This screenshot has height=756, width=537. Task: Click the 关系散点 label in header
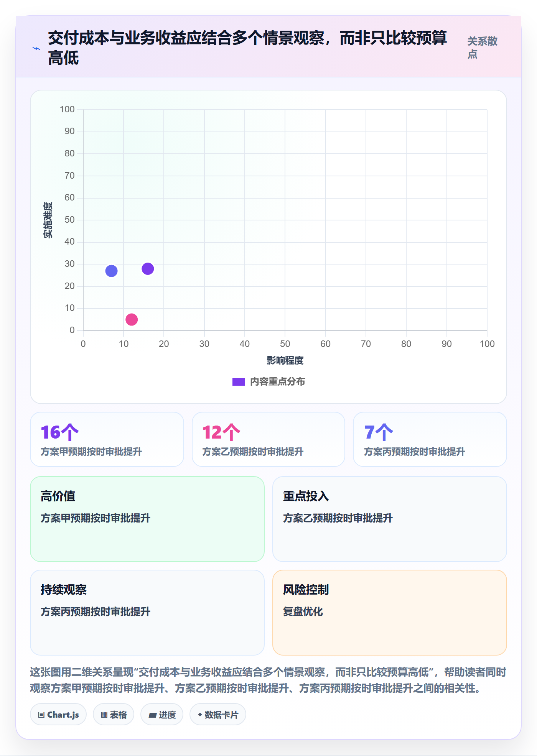(x=482, y=48)
